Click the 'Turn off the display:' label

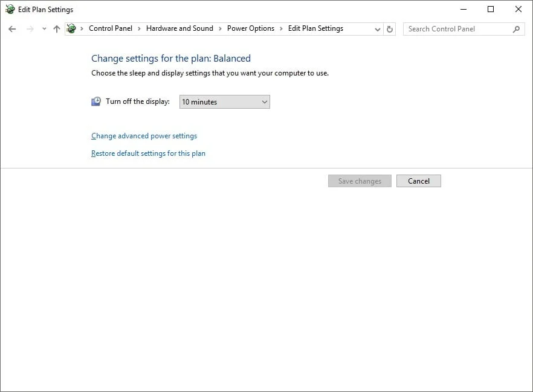point(138,101)
